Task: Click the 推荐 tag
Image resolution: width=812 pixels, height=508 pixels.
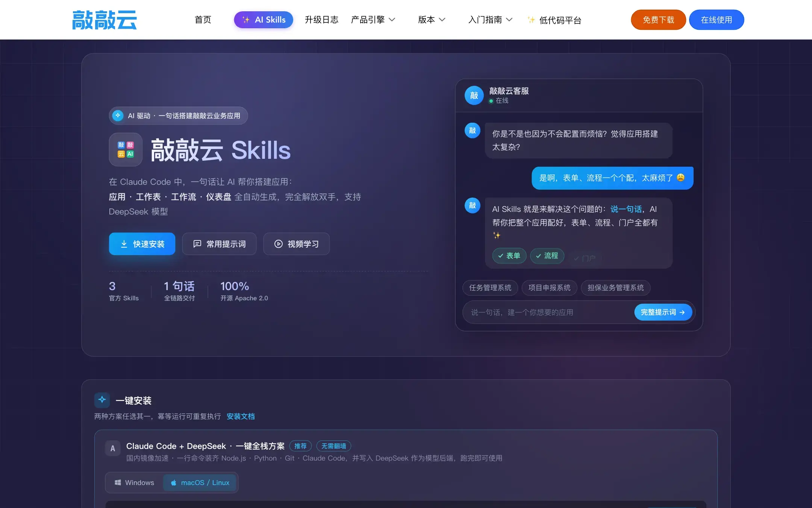Action: click(300, 446)
